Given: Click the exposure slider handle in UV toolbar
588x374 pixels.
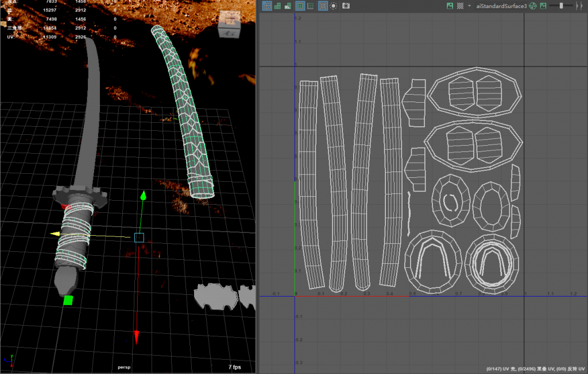Looking at the screenshot, I should pyautogui.click(x=561, y=6).
